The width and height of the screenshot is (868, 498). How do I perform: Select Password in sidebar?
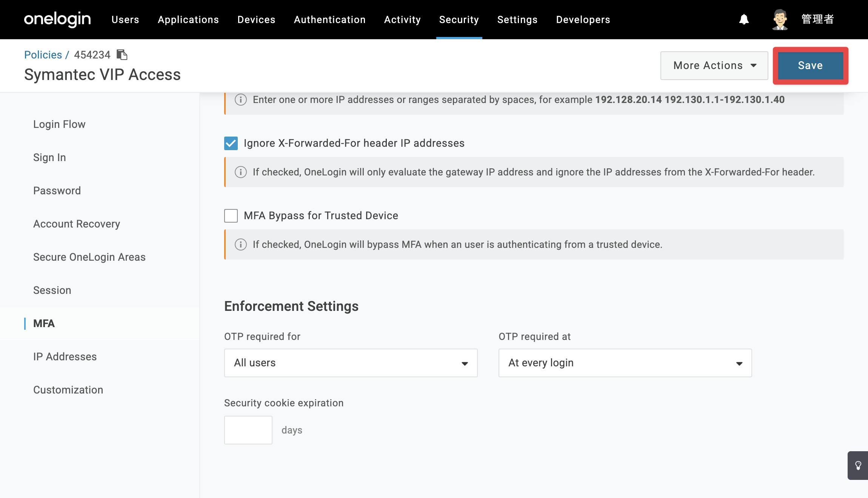[57, 191]
